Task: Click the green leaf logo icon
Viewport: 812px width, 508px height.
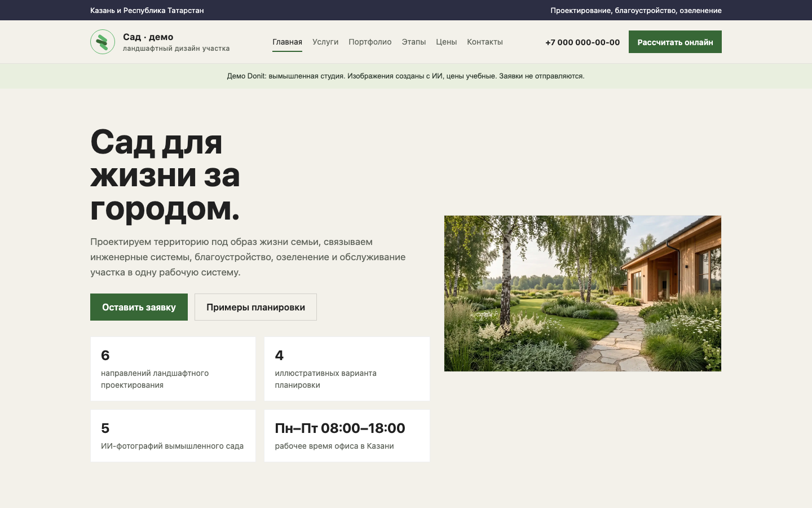Action: [x=103, y=42]
